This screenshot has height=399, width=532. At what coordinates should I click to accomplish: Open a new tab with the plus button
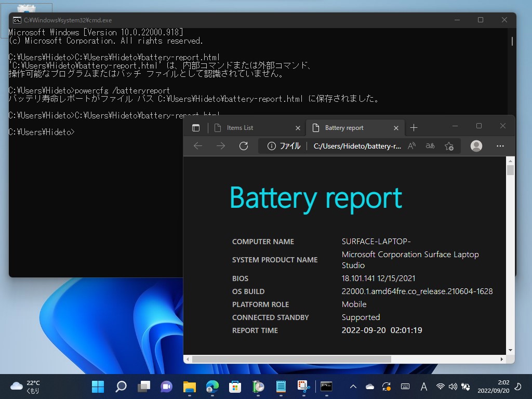(414, 127)
